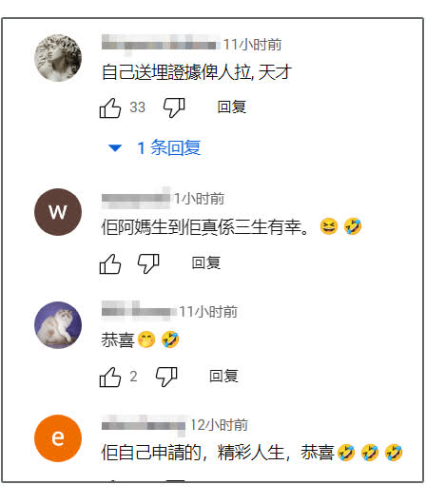
Task: Open the orange e avatar profile
Action: coord(58,438)
